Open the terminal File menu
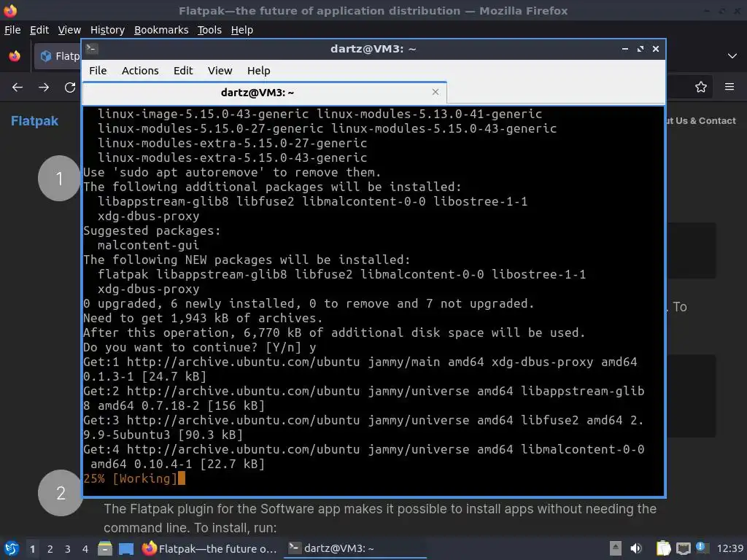747x560 pixels. pos(98,71)
